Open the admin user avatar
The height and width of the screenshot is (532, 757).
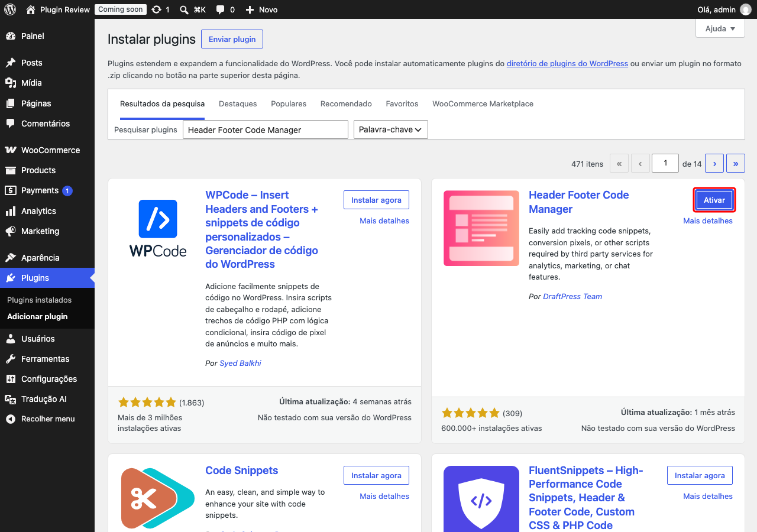[745, 9]
